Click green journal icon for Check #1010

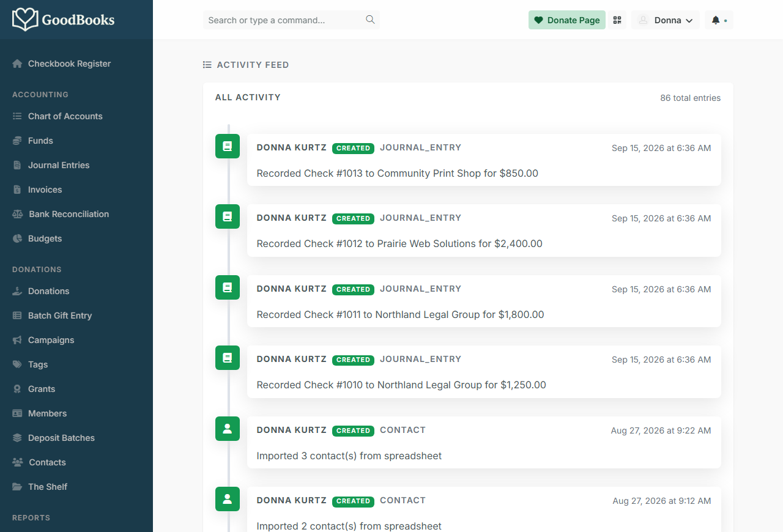pos(228,358)
